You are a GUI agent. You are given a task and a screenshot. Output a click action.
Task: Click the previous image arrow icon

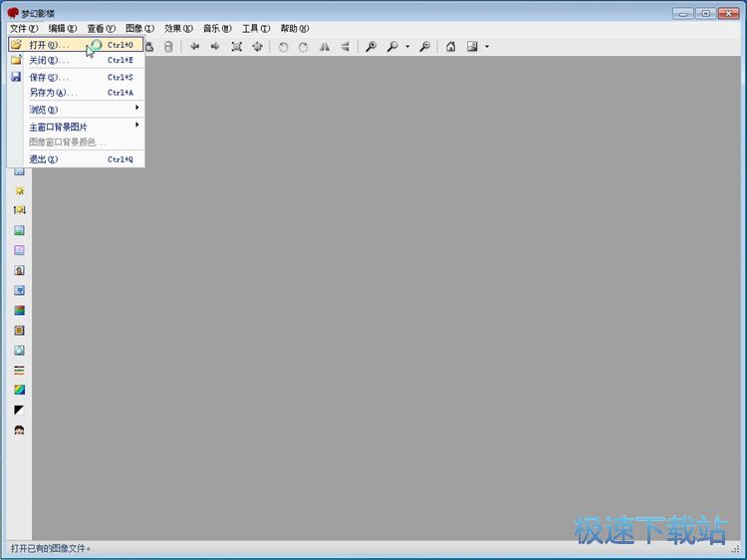pos(194,46)
